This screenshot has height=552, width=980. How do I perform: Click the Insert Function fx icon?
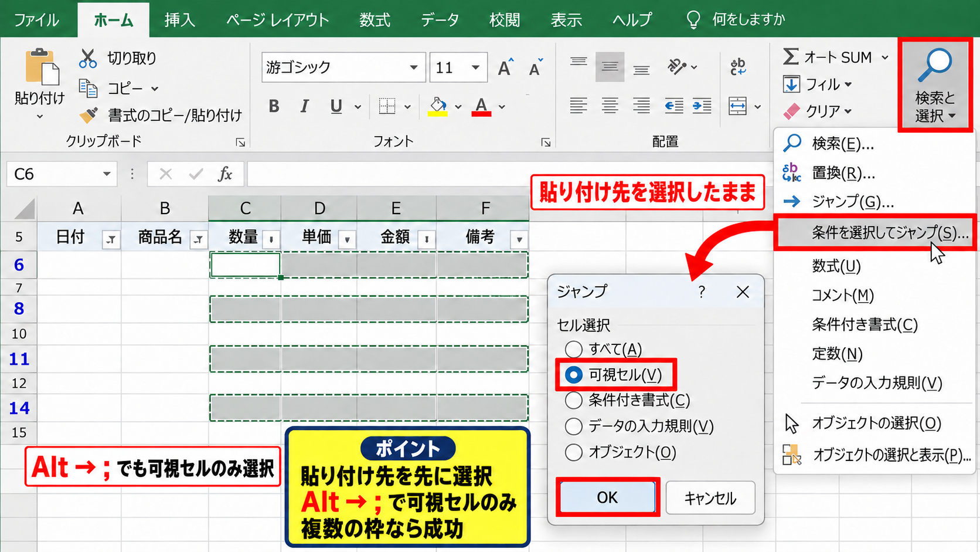pyautogui.click(x=225, y=174)
